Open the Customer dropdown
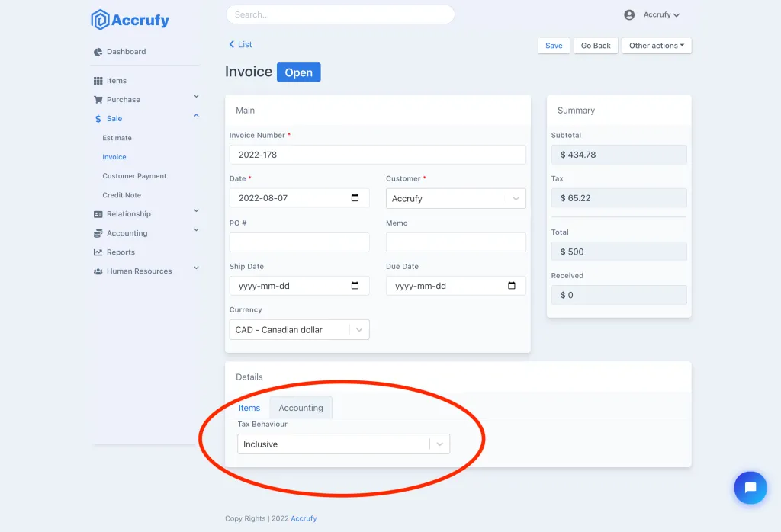The height and width of the screenshot is (532, 781). 456,199
